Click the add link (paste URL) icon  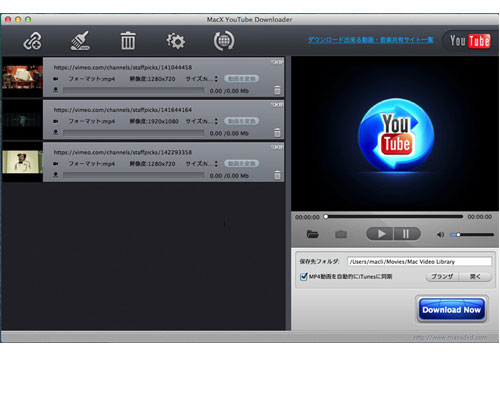coord(32,42)
